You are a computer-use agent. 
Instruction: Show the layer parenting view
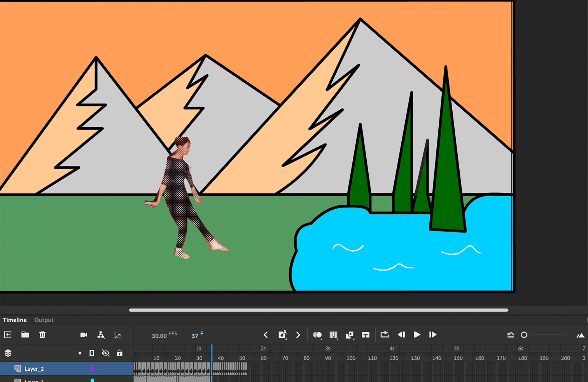click(101, 335)
